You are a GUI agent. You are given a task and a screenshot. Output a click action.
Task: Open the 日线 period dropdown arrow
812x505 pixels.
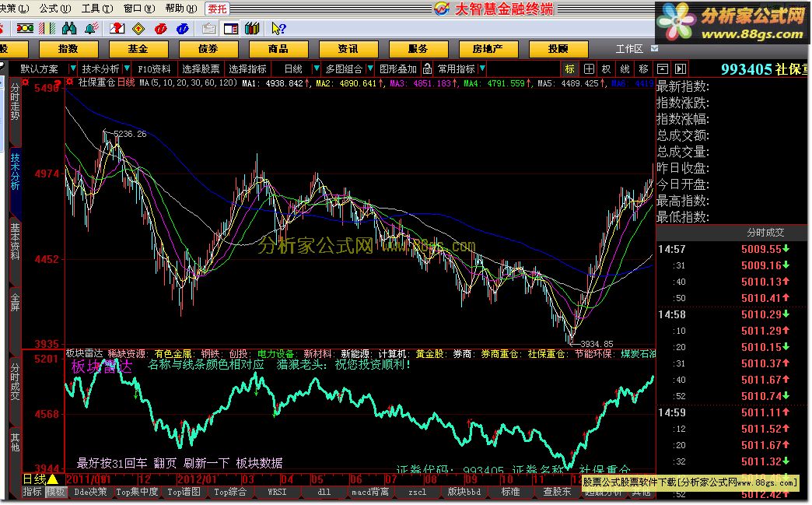[x=317, y=69]
